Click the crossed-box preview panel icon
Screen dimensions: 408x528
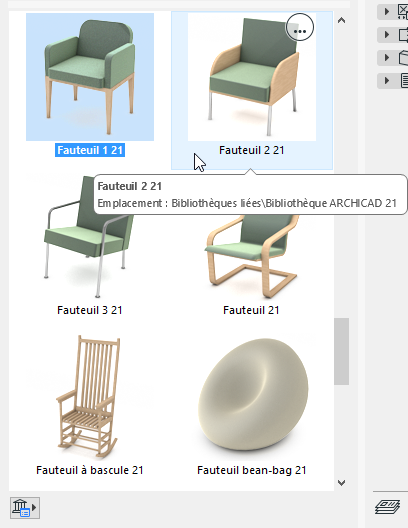pos(403,11)
